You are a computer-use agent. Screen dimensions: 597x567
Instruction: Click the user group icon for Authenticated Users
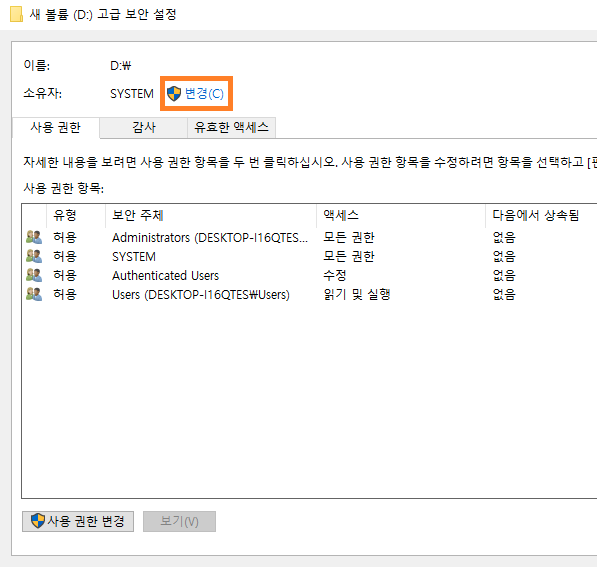(x=34, y=275)
